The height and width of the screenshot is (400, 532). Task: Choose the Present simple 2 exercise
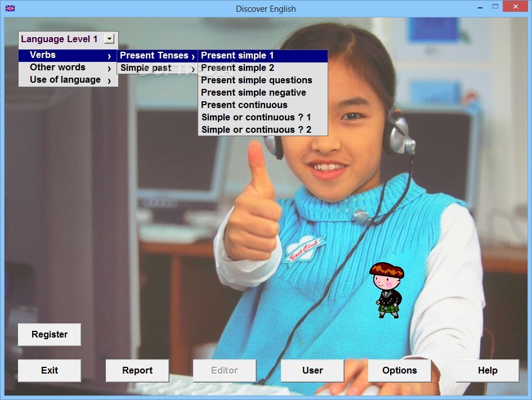click(x=263, y=68)
